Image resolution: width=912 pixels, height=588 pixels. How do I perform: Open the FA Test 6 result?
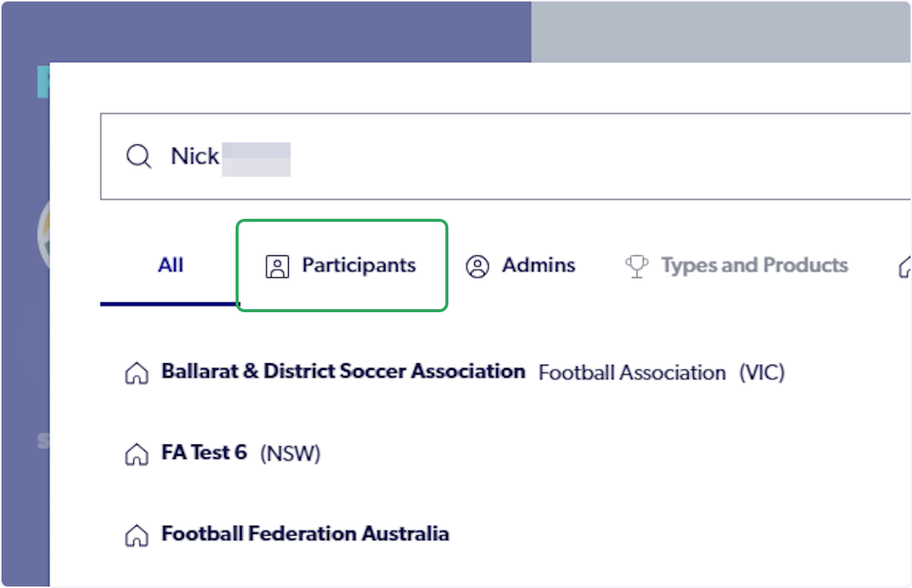coord(204,453)
